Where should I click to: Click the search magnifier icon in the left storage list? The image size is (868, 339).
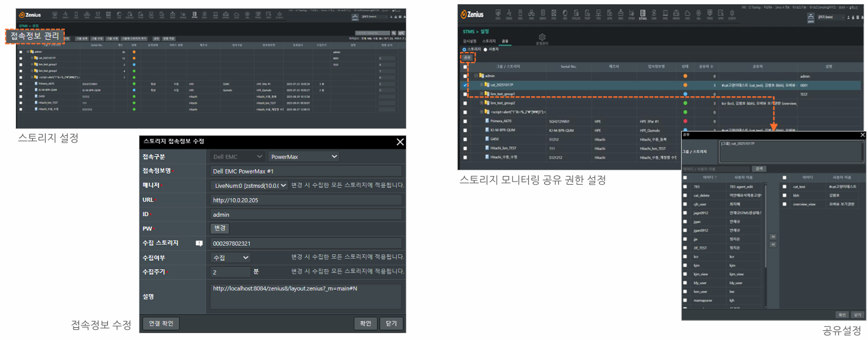tap(394, 33)
